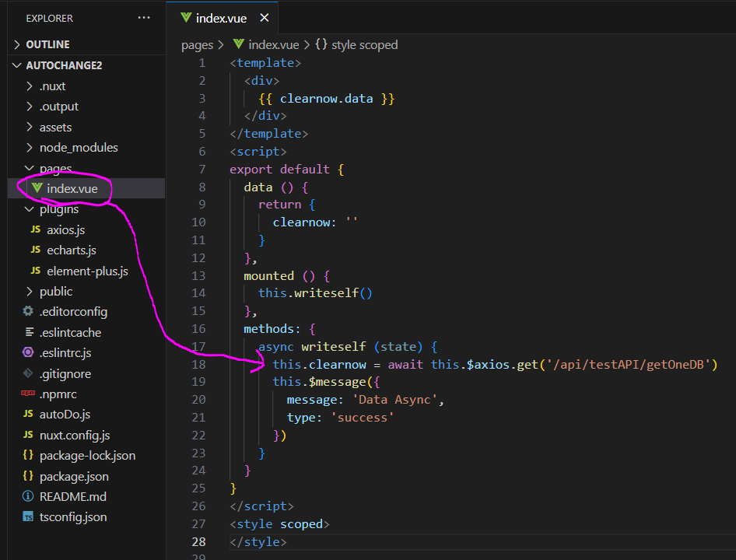This screenshot has width=736, height=560.
Task: Click the JS icon beside axios.js
Action: coord(35,230)
